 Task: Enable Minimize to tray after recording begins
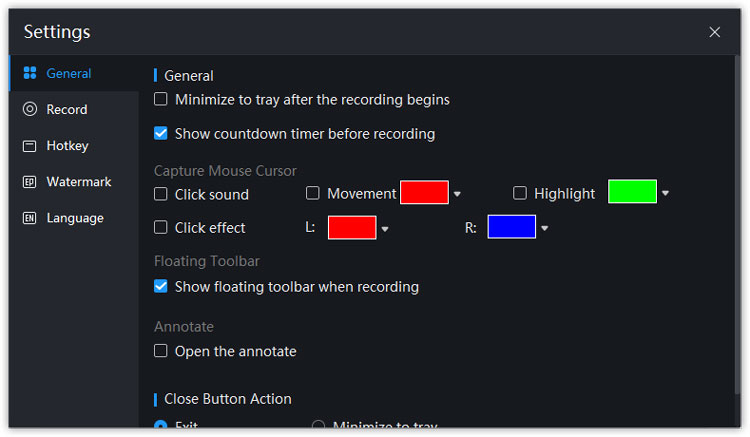pos(161,99)
